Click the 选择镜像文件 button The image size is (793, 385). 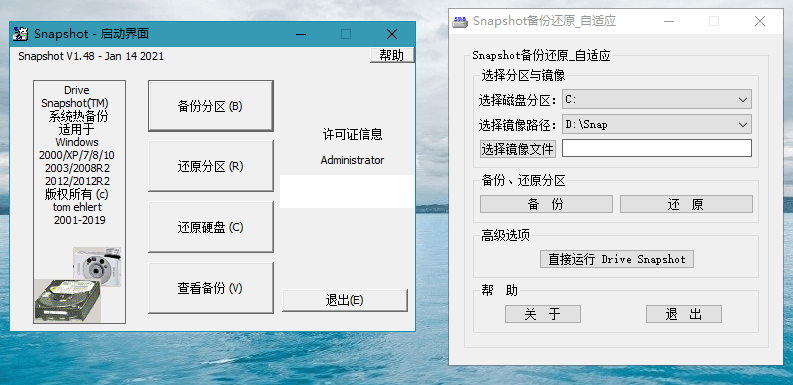[x=518, y=149]
